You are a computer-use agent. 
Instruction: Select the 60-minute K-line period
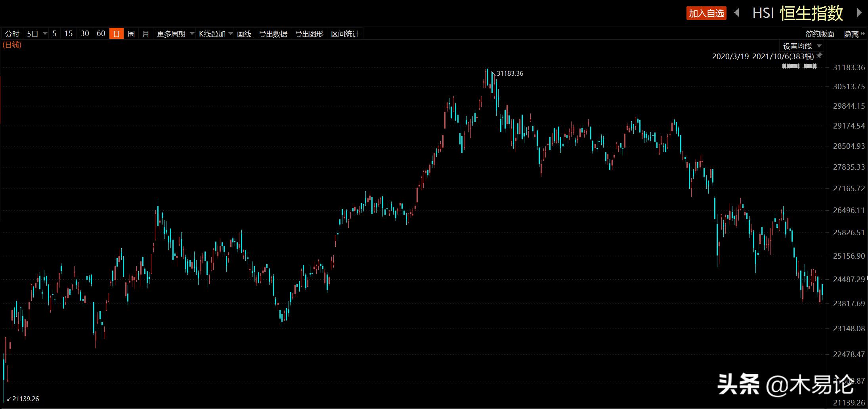[101, 34]
